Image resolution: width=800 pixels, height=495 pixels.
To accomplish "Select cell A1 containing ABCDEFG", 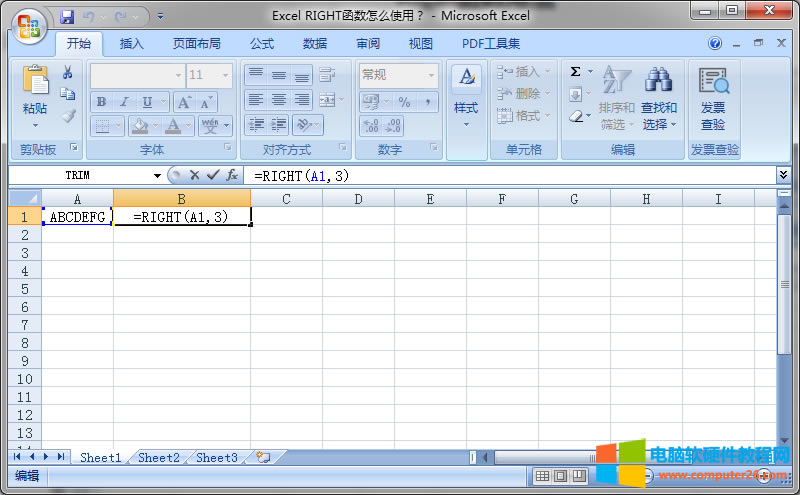I will click(x=77, y=216).
